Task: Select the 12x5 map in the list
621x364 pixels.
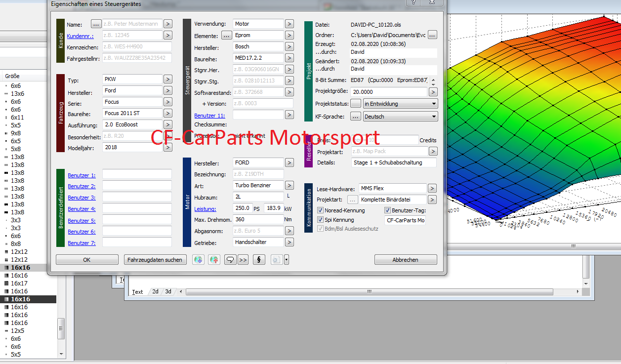Action: coord(17,331)
